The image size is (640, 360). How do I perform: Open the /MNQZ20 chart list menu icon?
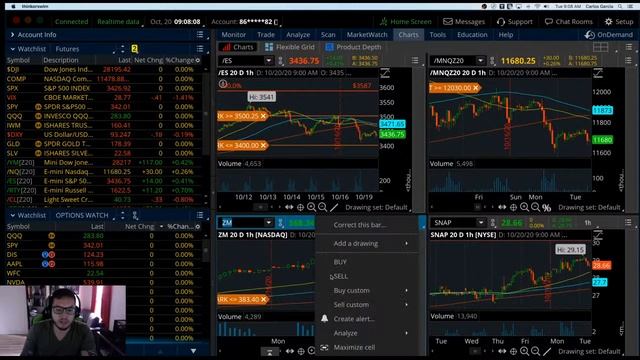tap(628, 60)
